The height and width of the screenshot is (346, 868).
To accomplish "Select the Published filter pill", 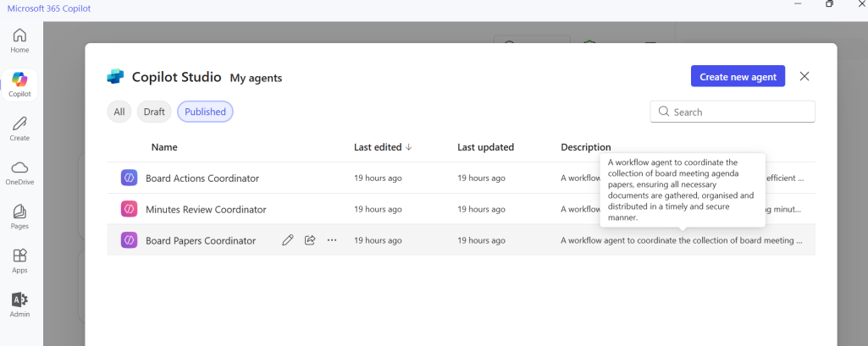I will (x=205, y=112).
